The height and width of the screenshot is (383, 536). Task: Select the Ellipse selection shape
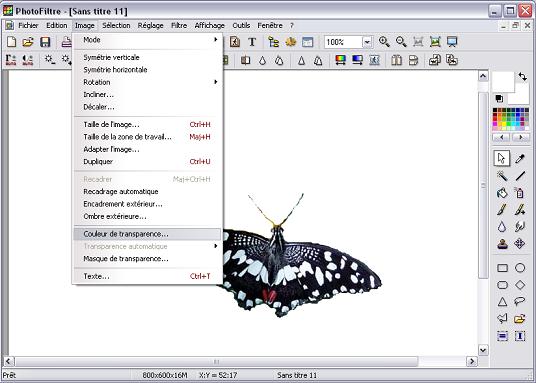(x=520, y=268)
